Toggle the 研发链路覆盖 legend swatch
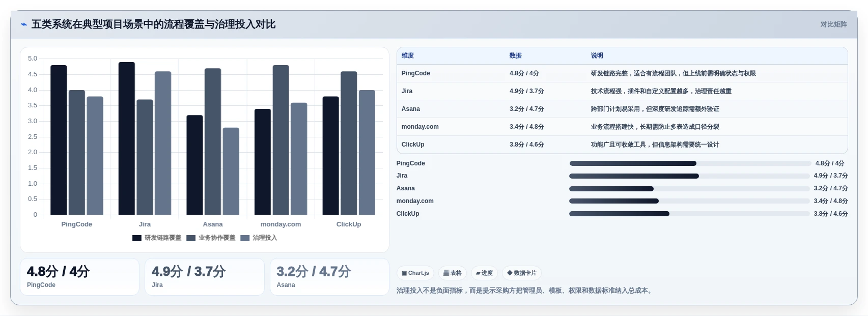 point(136,238)
